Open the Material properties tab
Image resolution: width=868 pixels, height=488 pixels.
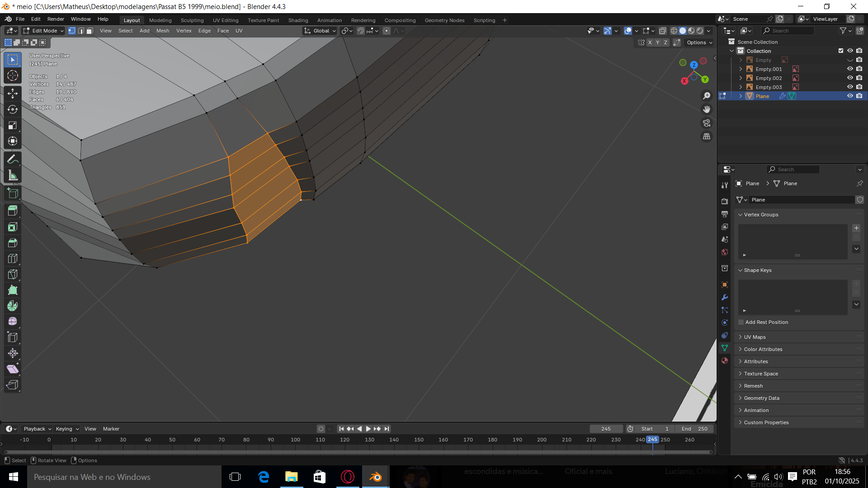[x=725, y=361]
